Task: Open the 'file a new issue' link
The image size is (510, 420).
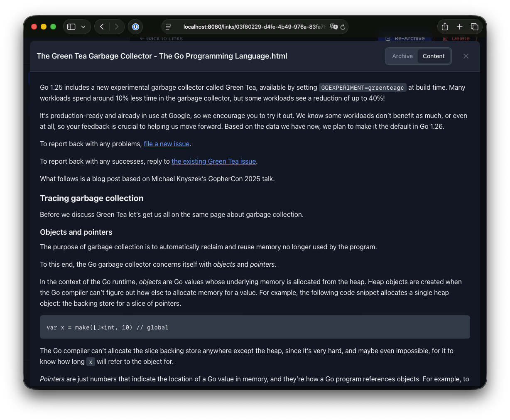Action: 167,144
